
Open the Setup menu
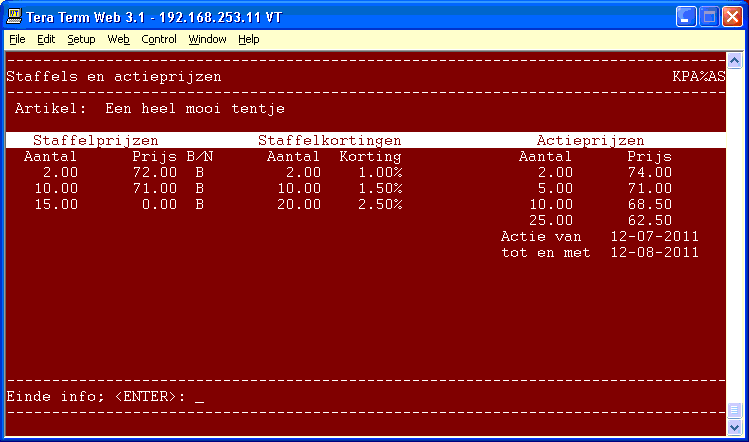[x=81, y=39]
